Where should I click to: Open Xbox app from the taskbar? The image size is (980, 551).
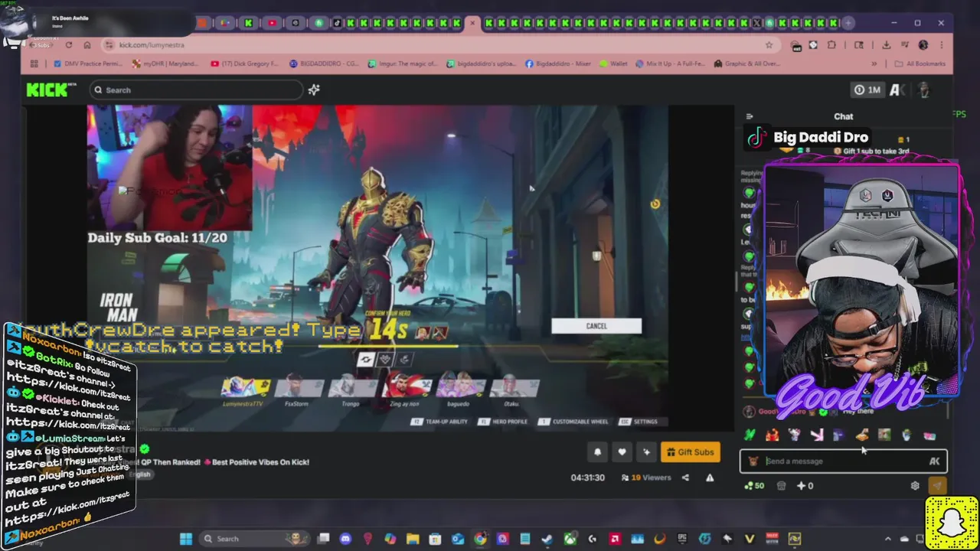tap(570, 539)
